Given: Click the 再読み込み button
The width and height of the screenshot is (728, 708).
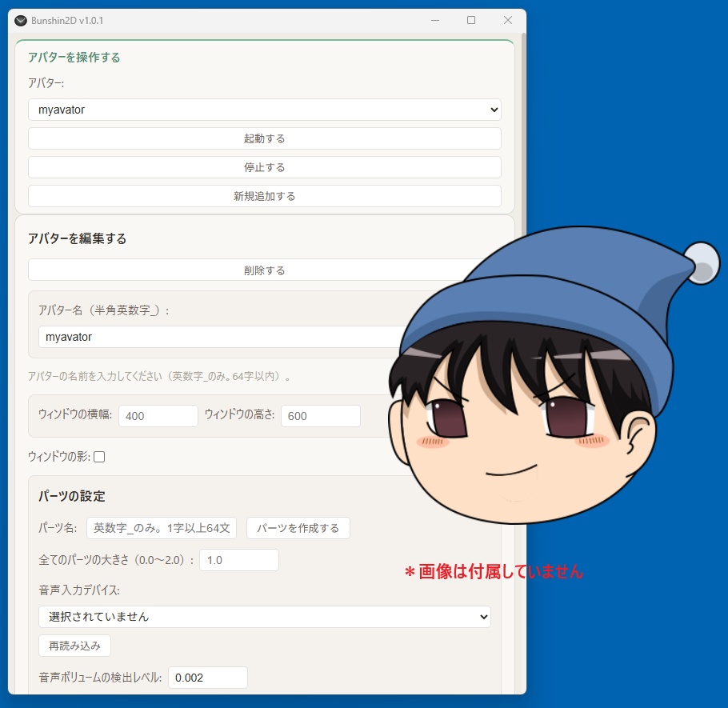Looking at the screenshot, I should (74, 646).
